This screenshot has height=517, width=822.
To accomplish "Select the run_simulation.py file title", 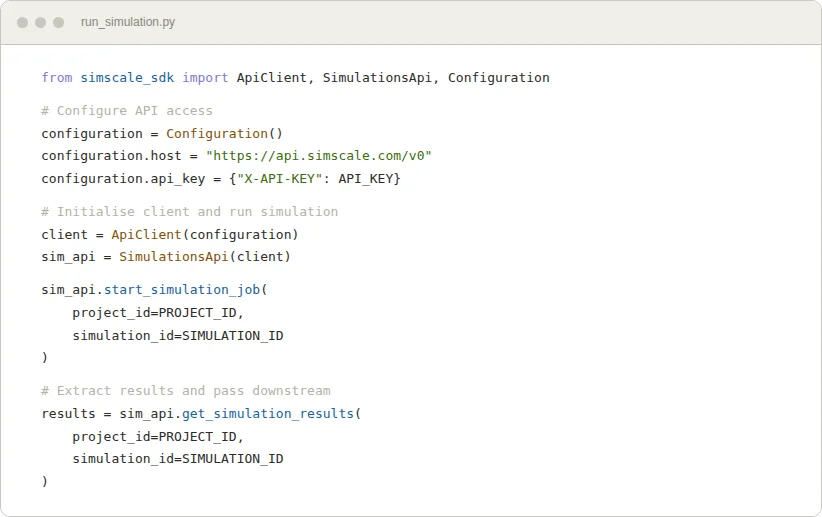I will pos(128,22).
